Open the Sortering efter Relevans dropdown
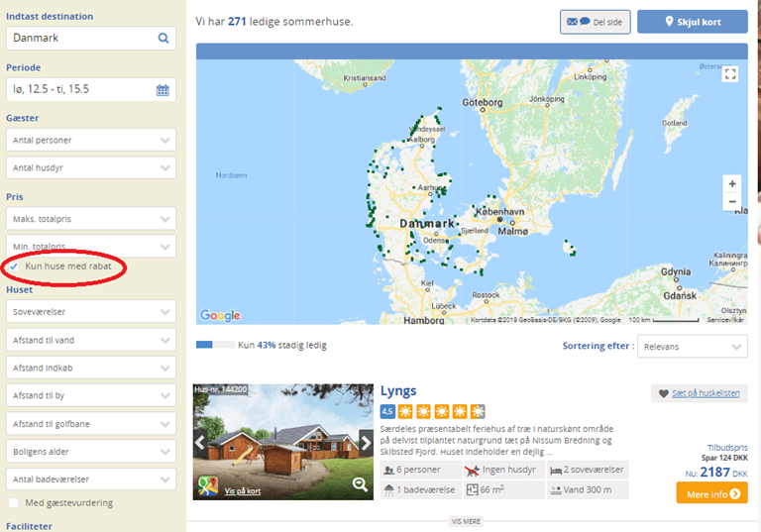Viewport: 761px width, 532px height. click(x=692, y=347)
